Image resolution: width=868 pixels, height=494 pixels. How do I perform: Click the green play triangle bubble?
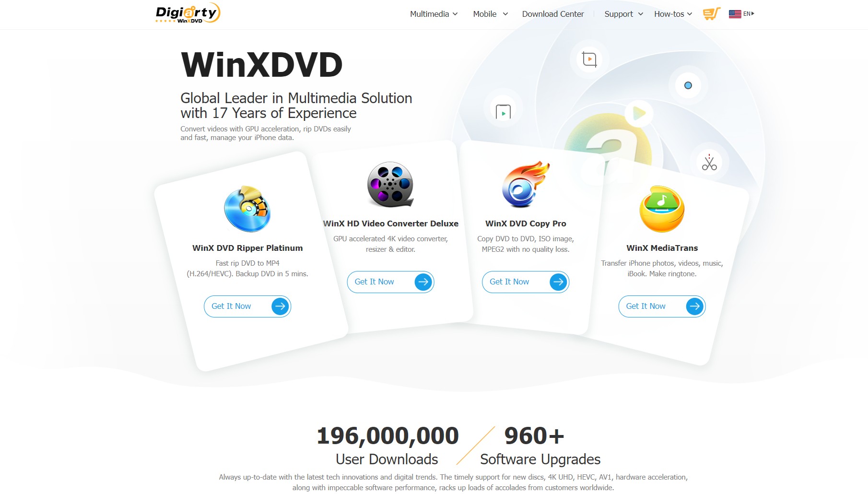(639, 113)
